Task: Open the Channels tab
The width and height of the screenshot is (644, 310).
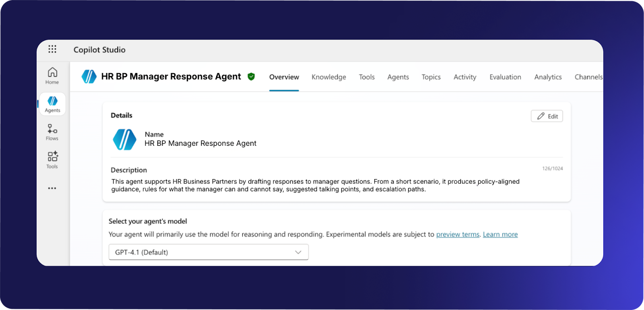Action: click(588, 77)
